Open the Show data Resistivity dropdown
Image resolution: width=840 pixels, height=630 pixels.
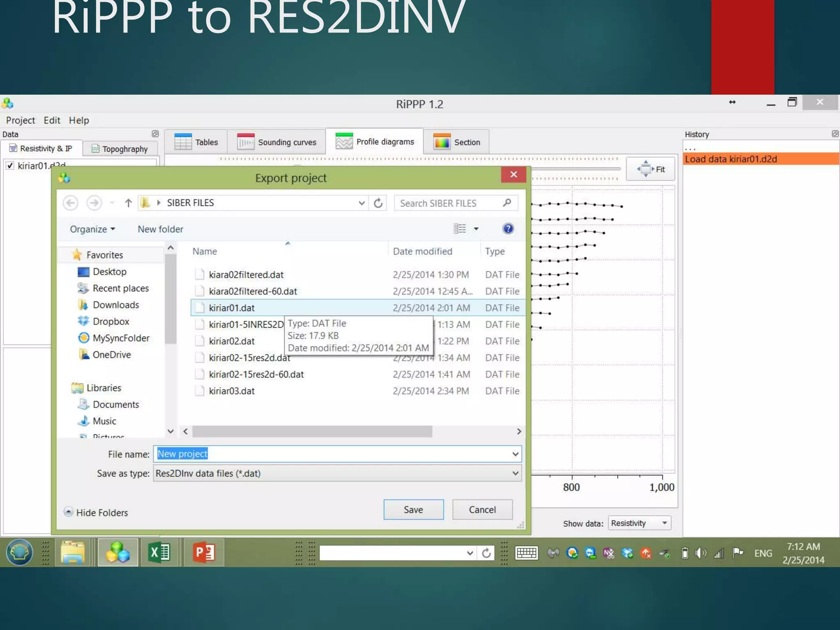(x=639, y=523)
